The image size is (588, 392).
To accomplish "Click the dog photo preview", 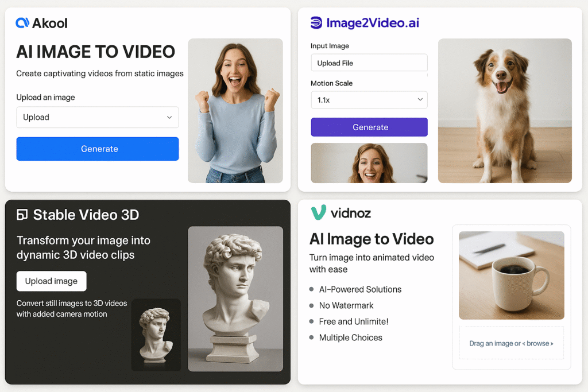I will point(505,110).
